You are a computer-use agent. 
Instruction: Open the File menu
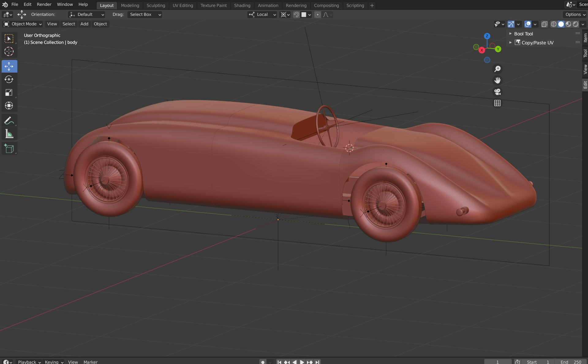15,5
